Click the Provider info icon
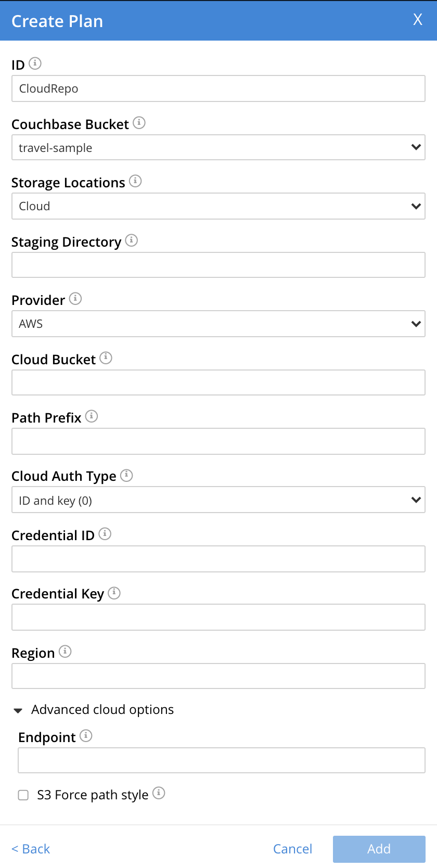This screenshot has width=437, height=868. [x=75, y=299]
